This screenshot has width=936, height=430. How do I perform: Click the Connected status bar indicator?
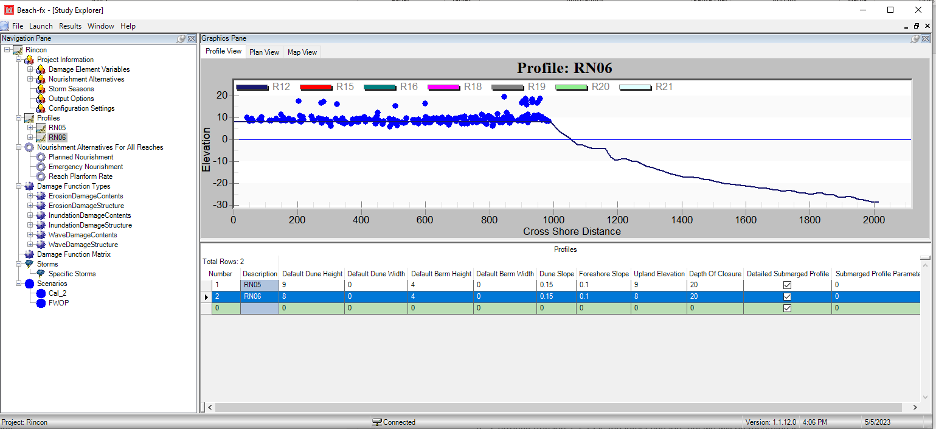[x=393, y=422]
